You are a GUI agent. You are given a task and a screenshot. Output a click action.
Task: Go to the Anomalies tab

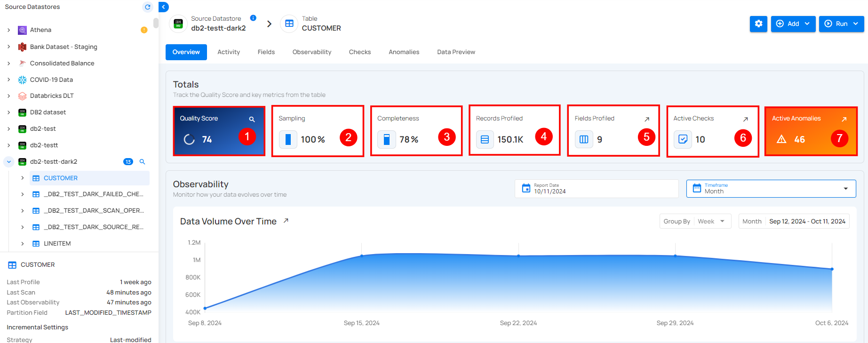(x=404, y=52)
